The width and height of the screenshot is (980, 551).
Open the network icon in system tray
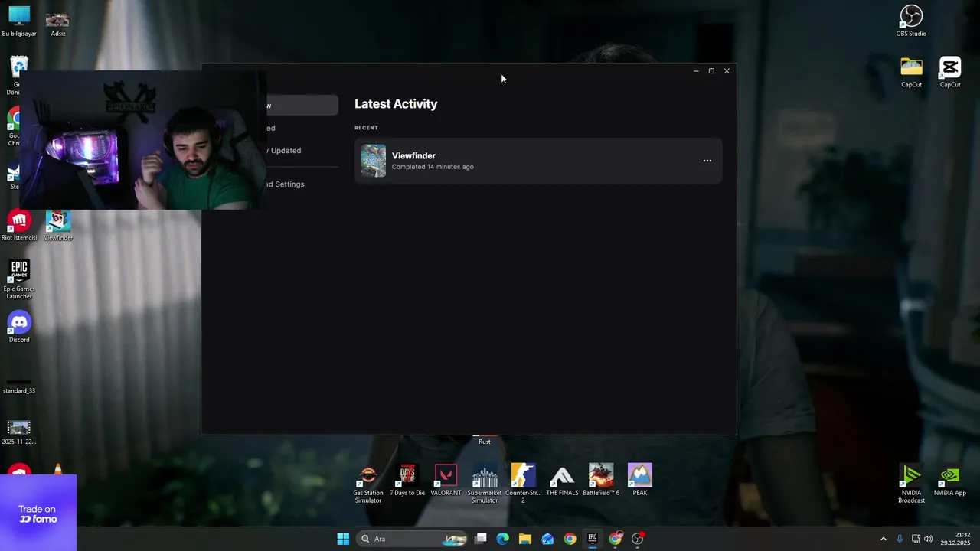[x=916, y=539]
